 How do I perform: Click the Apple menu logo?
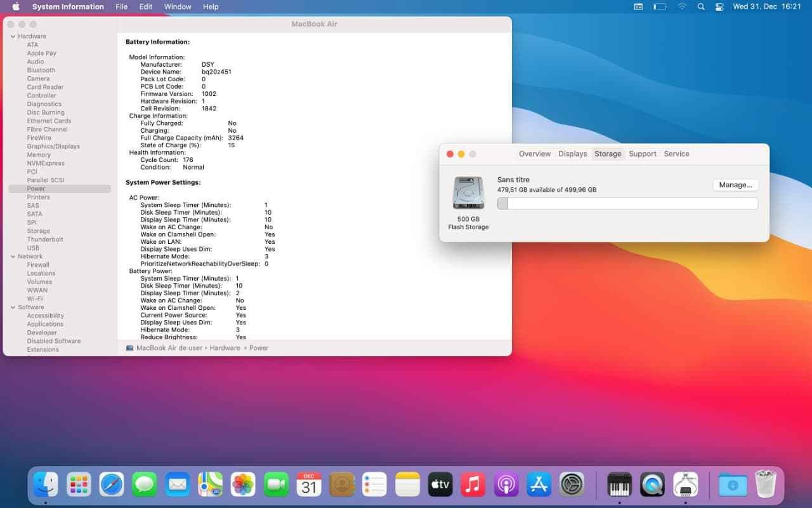16,6
